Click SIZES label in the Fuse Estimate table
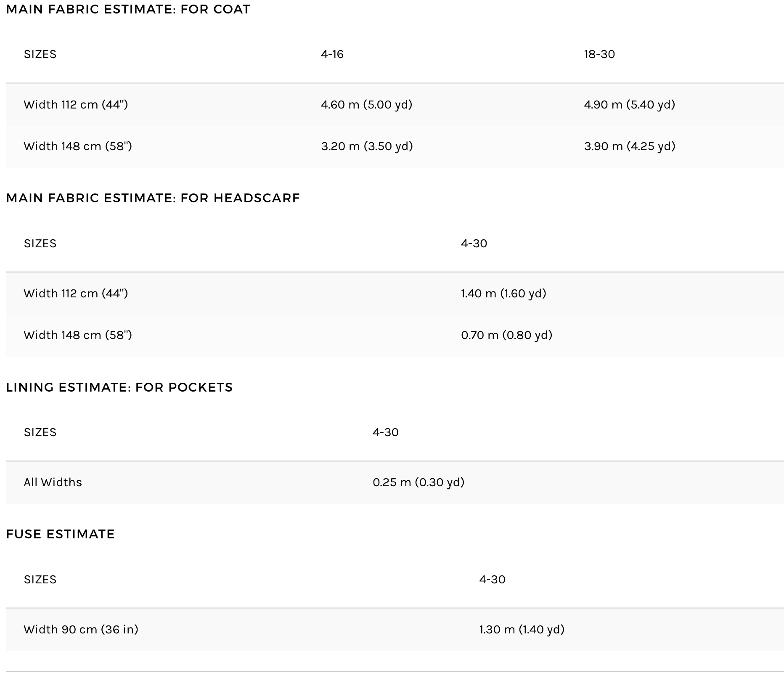This screenshot has width=784, height=678. point(40,580)
